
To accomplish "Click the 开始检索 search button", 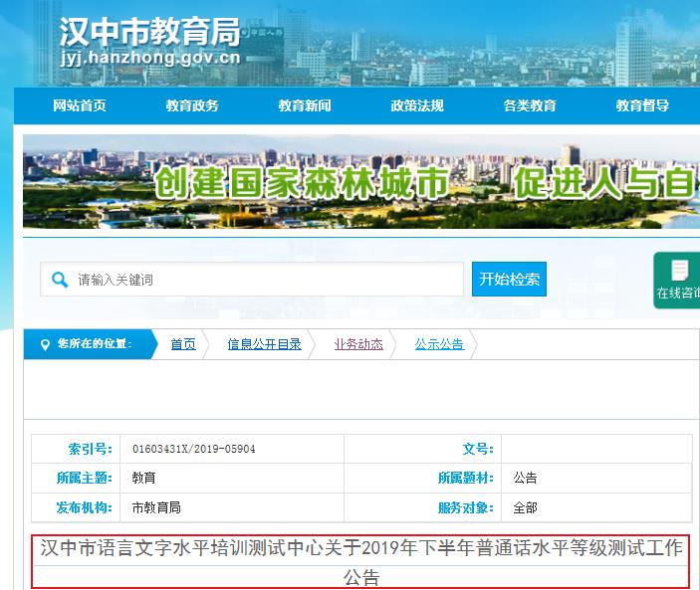I will pos(510,280).
